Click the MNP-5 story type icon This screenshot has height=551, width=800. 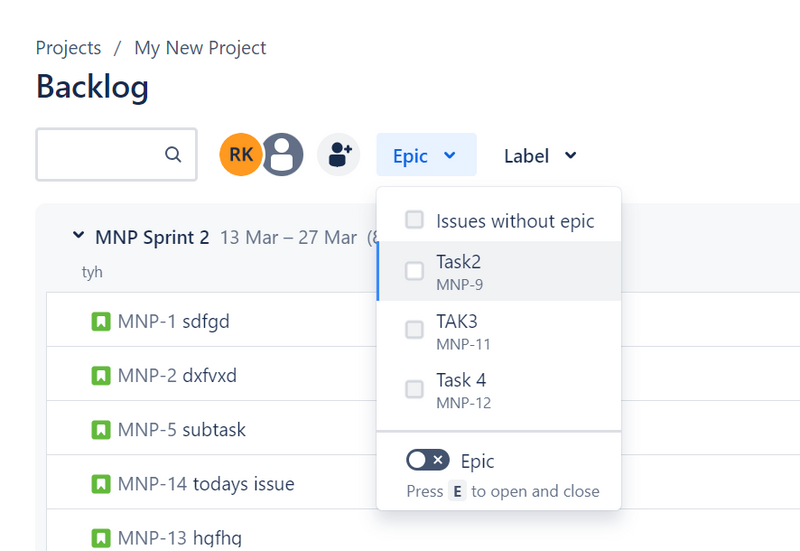(101, 430)
